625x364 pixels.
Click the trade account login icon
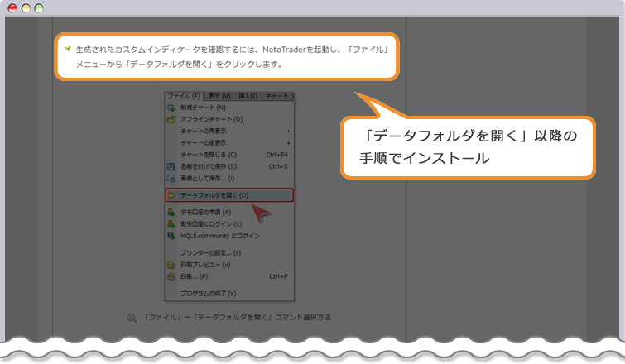point(171,224)
